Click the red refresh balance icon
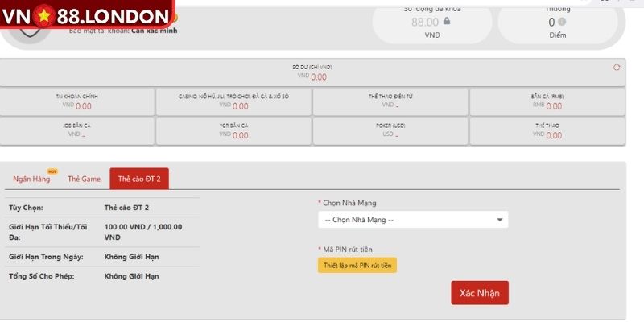This screenshot has height=322, width=644. [x=617, y=68]
